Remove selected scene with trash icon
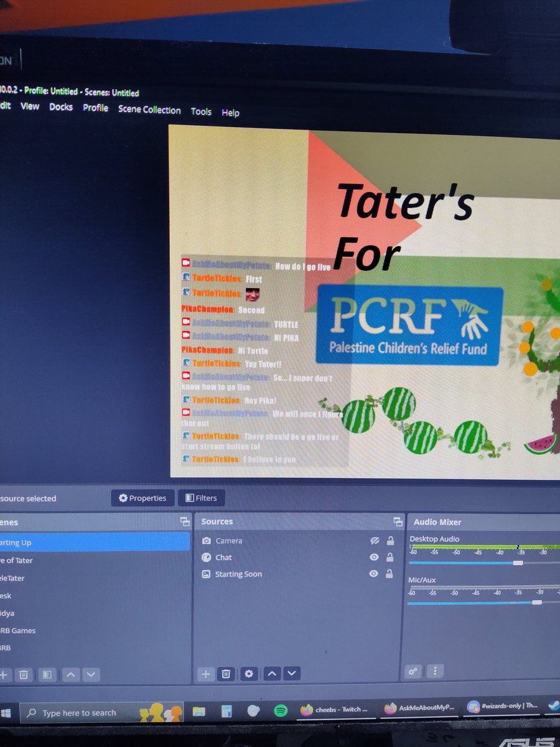Viewport: 560px width, 747px height. pos(24,674)
